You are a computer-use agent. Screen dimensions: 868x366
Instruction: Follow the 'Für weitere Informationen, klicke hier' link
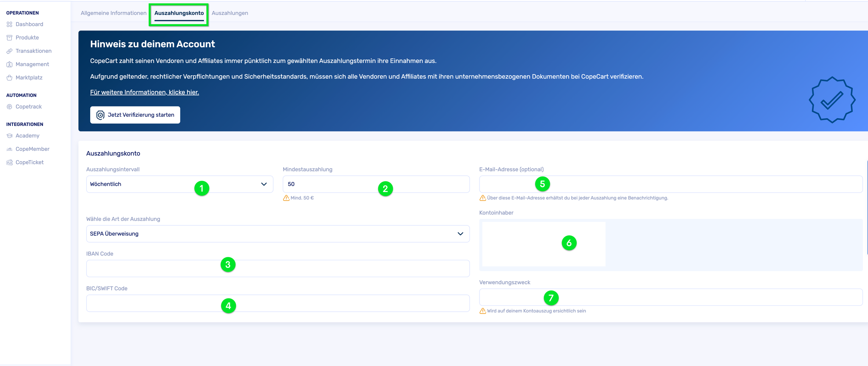pyautogui.click(x=145, y=92)
